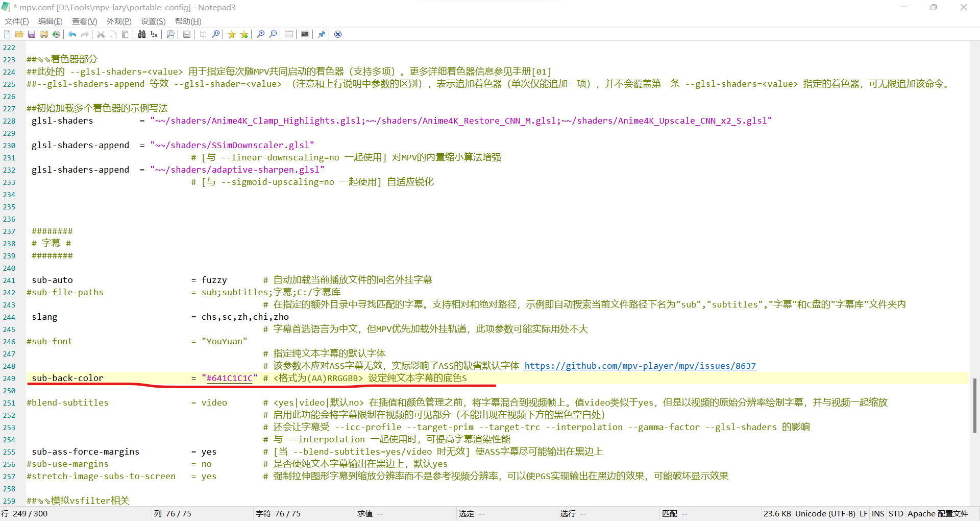The width and height of the screenshot is (980, 521).
Task: Click the focused view magnifier icon
Action: click(215, 34)
